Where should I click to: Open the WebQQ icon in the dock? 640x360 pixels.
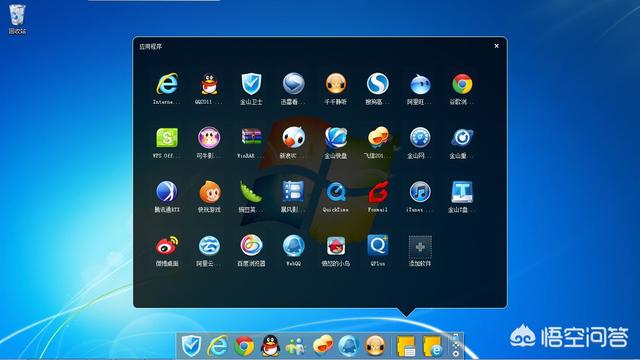(x=348, y=346)
